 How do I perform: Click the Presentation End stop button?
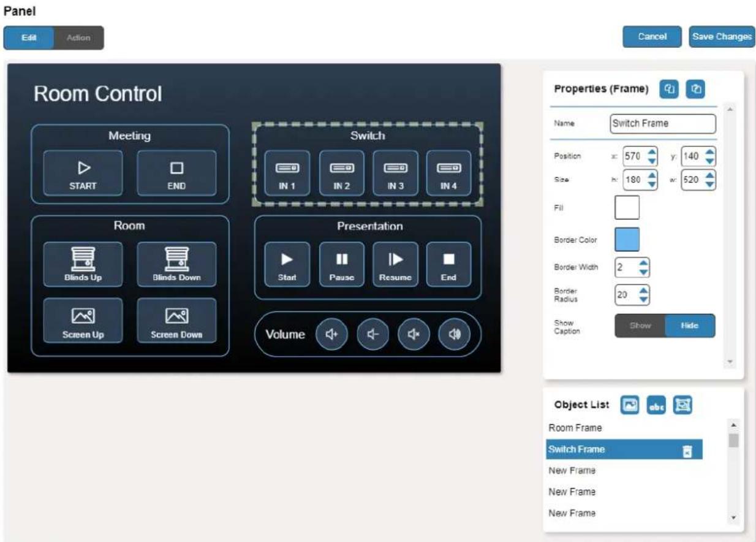(x=449, y=264)
